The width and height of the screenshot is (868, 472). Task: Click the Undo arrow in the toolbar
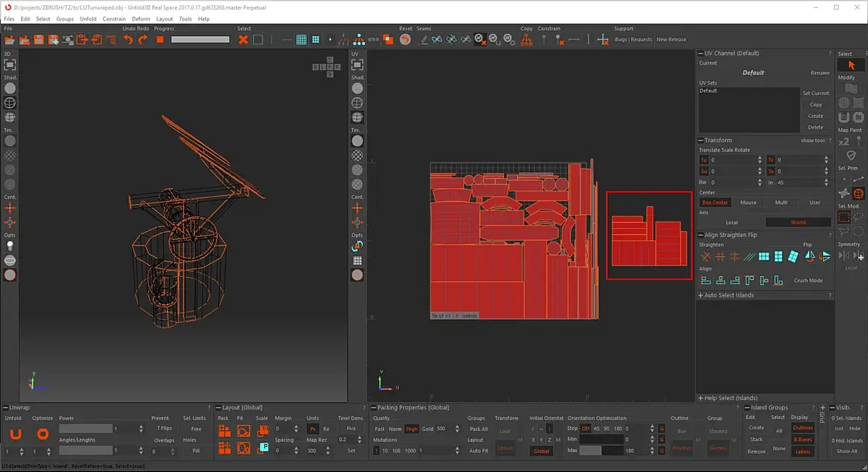128,40
